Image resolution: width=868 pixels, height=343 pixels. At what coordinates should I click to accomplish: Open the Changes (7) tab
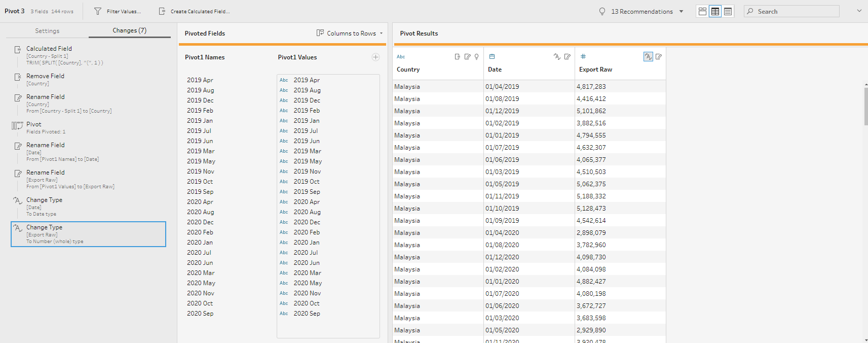click(129, 30)
